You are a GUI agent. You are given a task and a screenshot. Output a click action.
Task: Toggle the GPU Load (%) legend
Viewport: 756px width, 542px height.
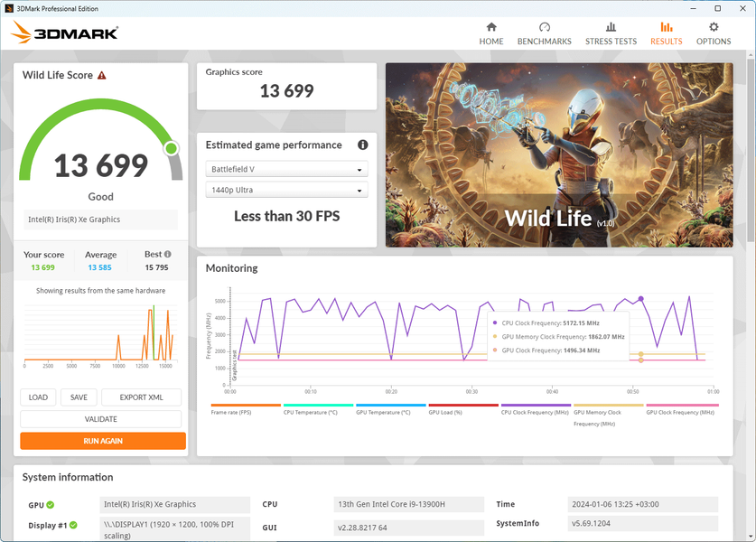463,409
